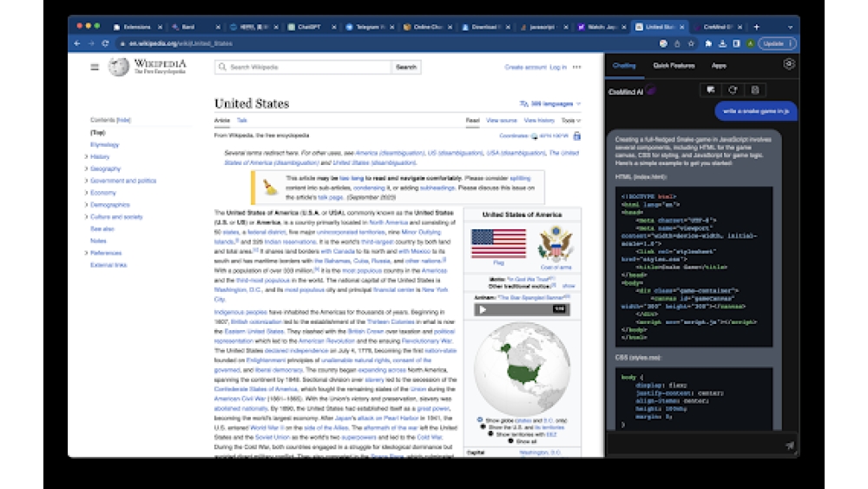Send message with the paper plane icon
This screenshot has height=489, width=868.
point(789,446)
